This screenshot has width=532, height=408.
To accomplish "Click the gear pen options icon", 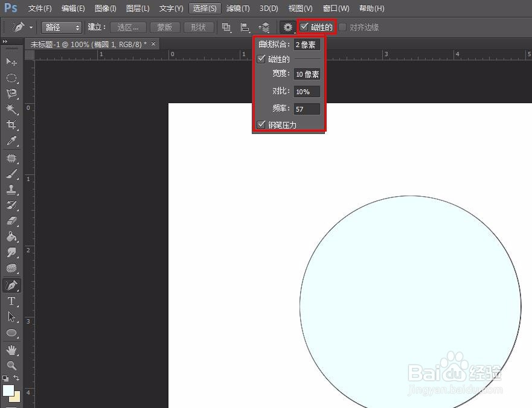I will point(287,27).
